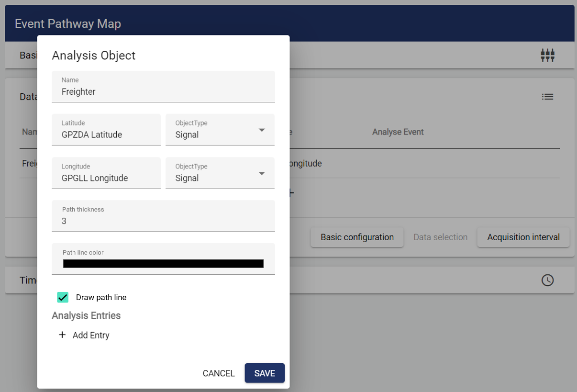Screen dimensions: 577x392
Task: Click the Data selection step label
Action: 440,237
